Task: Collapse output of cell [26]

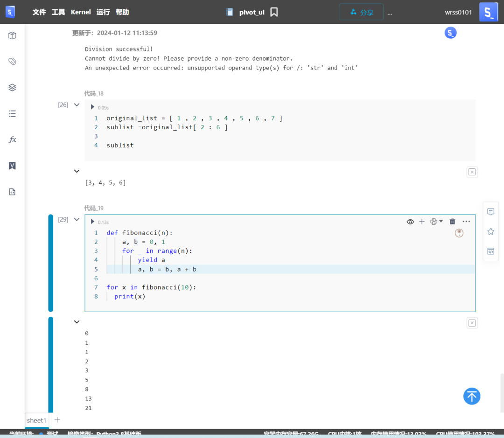Action: [x=77, y=171]
